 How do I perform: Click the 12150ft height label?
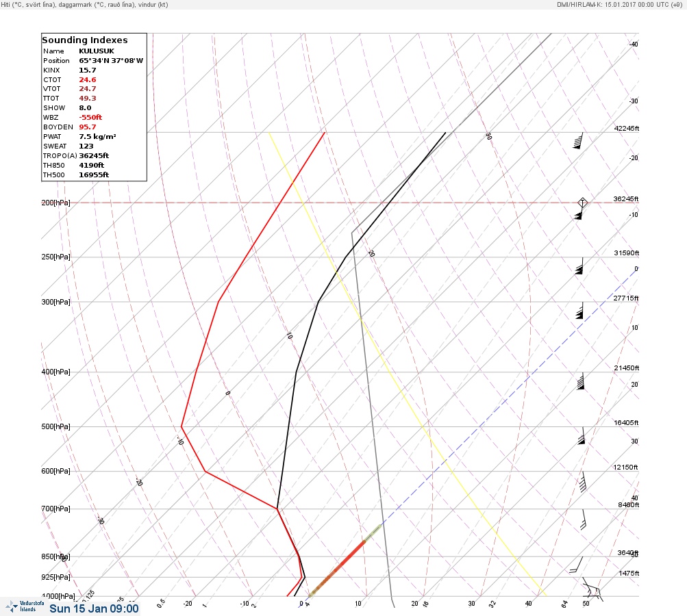pos(625,467)
